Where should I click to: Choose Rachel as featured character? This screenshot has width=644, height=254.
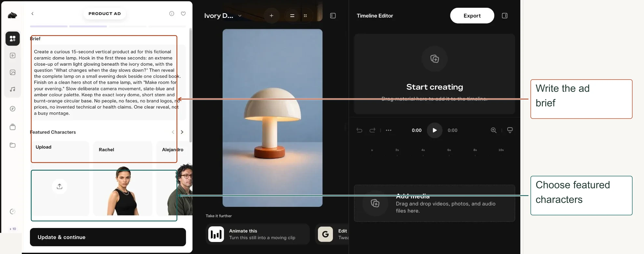(123, 178)
